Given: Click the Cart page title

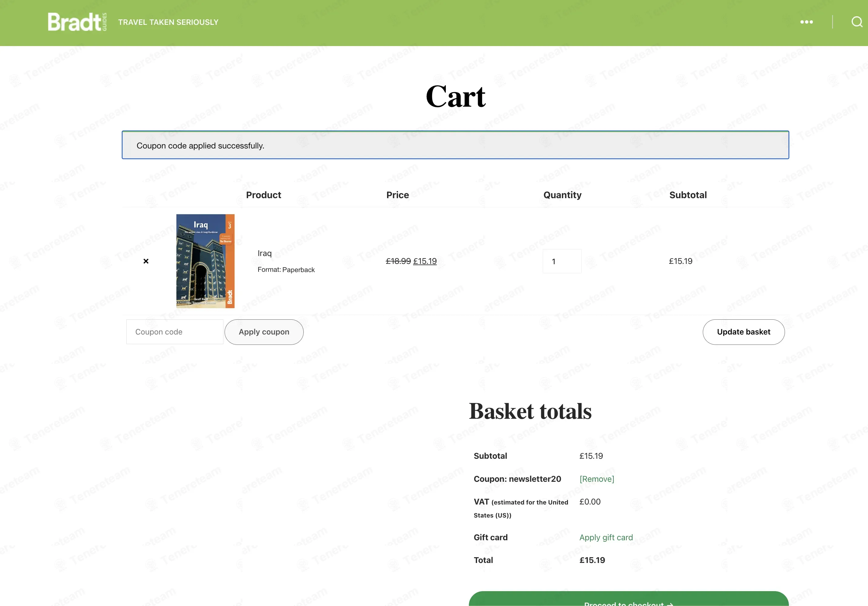Looking at the screenshot, I should coord(456,96).
